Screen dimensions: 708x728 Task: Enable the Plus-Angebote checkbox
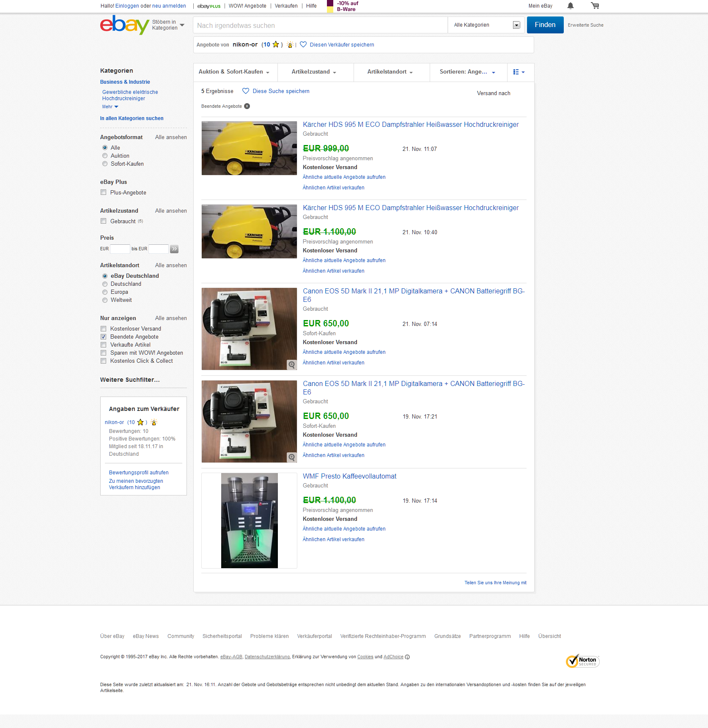(103, 192)
